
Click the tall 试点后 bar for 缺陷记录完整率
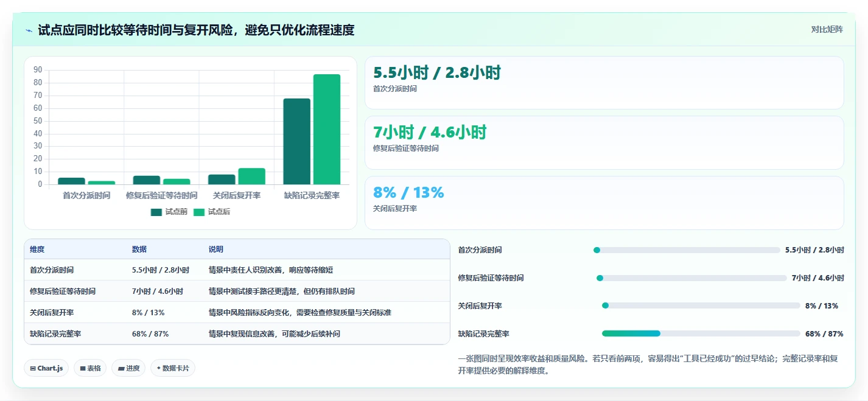(327, 129)
